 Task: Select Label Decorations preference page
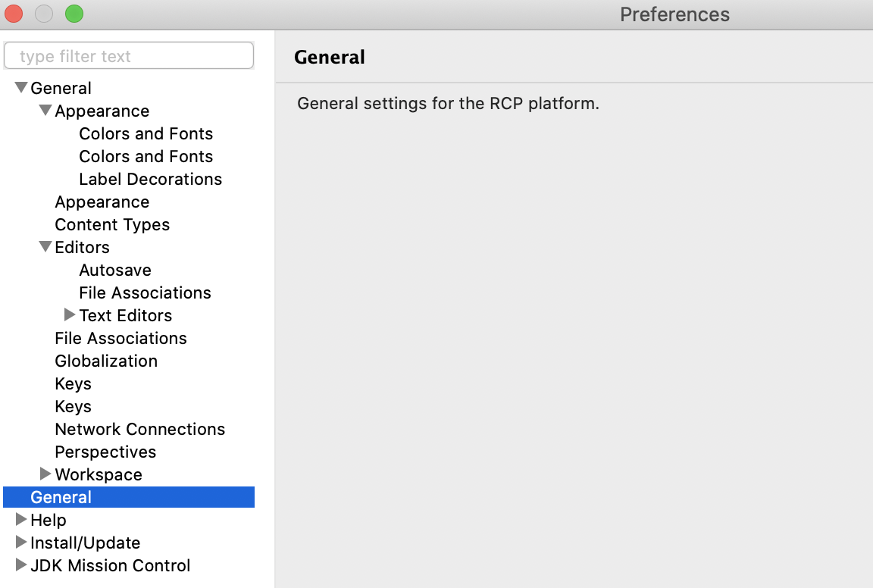point(150,179)
